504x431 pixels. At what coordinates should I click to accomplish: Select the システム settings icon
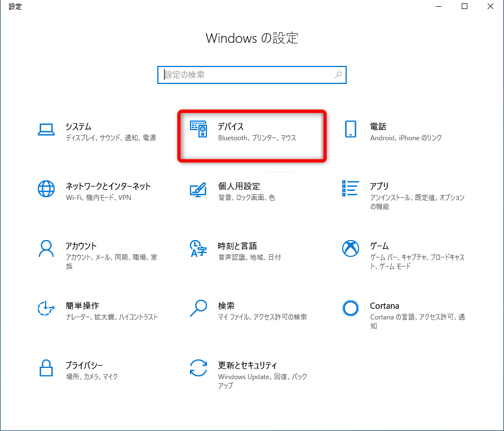[46, 130]
